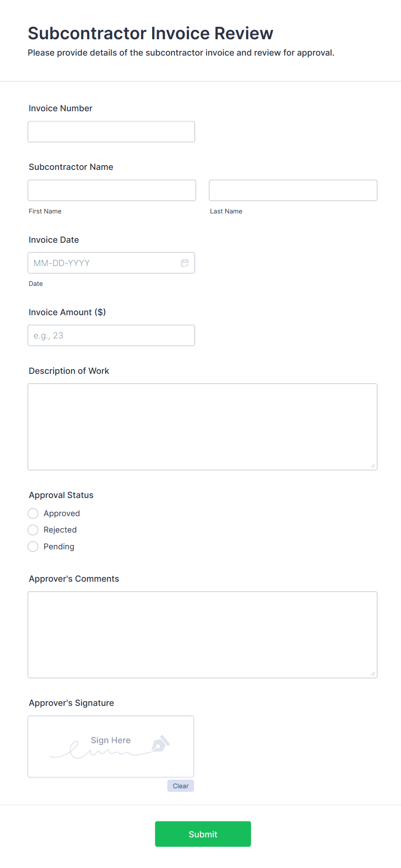This screenshot has width=401, height=868.
Task: Click the Subcontractor Invoice Review heading
Action: pyautogui.click(x=150, y=33)
